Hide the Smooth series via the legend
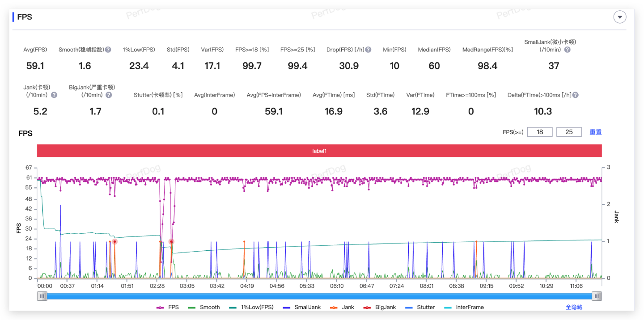The height and width of the screenshot is (320, 644). (x=204, y=307)
